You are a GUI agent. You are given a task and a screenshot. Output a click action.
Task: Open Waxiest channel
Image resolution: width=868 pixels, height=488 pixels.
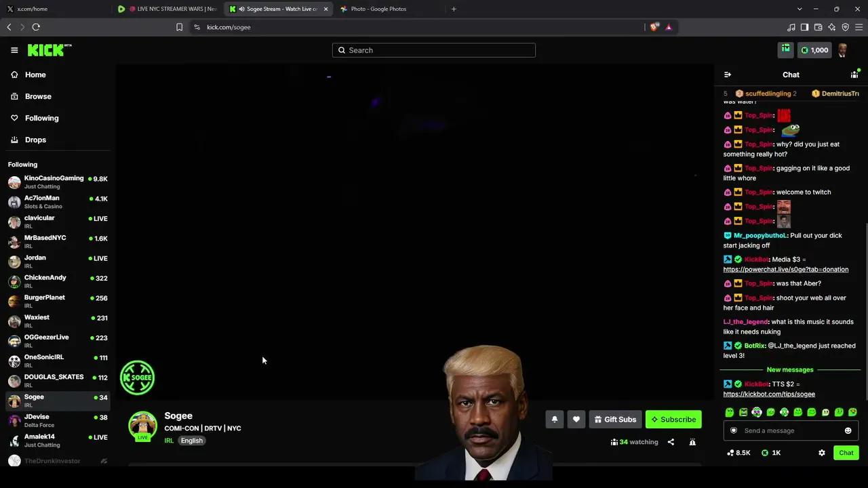pos(58,321)
